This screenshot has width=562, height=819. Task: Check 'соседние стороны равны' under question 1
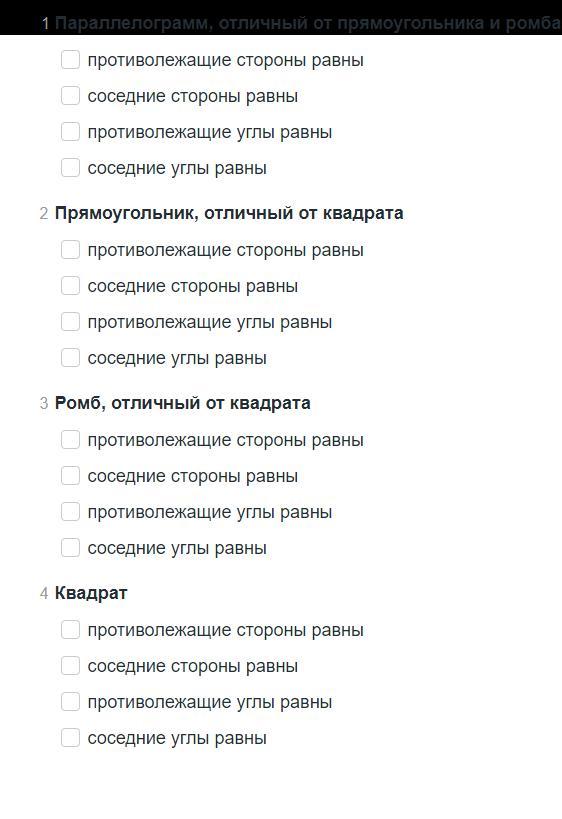point(71,96)
